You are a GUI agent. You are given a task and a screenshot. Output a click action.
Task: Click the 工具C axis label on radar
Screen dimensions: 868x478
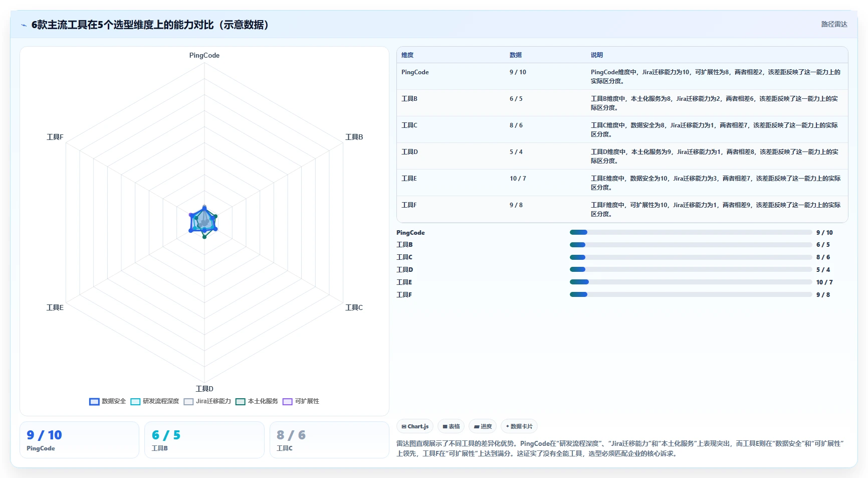click(354, 307)
